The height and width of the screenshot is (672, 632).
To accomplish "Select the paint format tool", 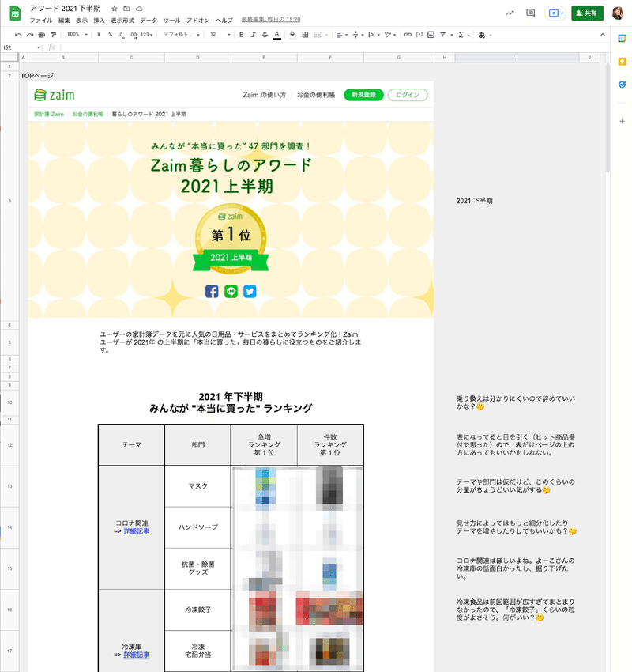I will point(53,35).
